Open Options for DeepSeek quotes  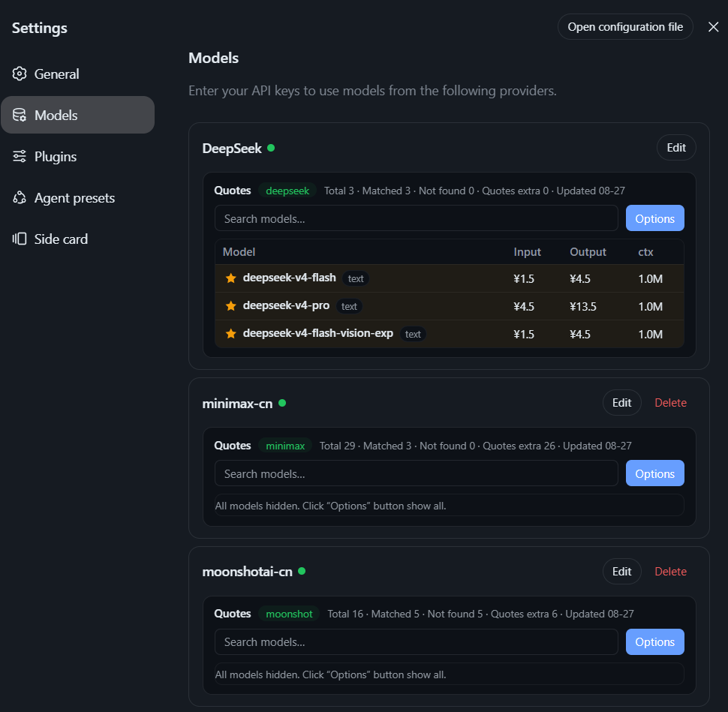click(654, 218)
